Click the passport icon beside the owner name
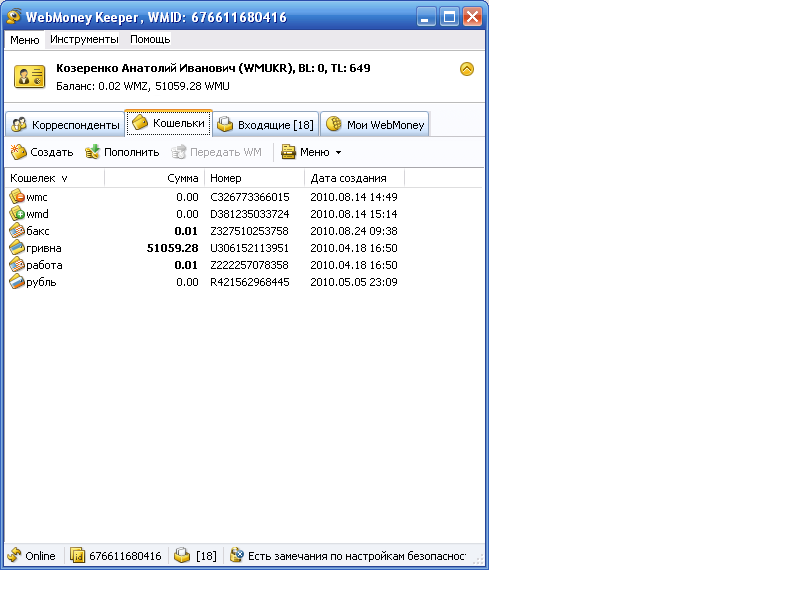This screenshot has width=800, height=600. pyautogui.click(x=29, y=76)
